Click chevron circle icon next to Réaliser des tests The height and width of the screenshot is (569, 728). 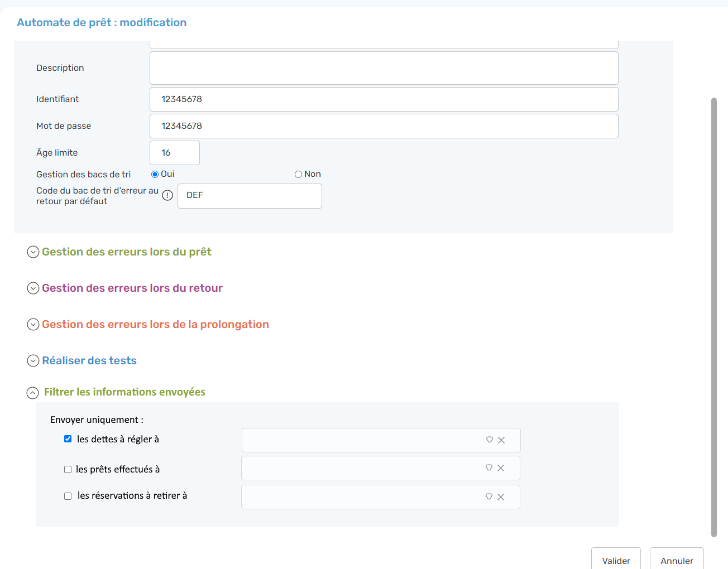[x=33, y=361]
